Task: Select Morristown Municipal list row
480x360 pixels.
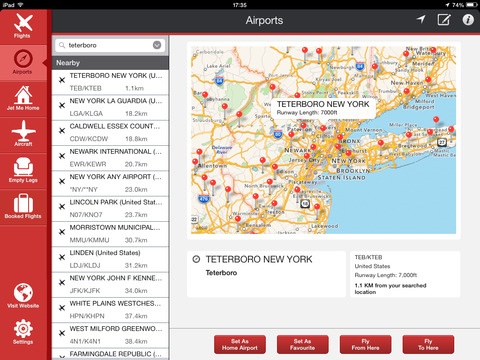Action: pos(110,234)
